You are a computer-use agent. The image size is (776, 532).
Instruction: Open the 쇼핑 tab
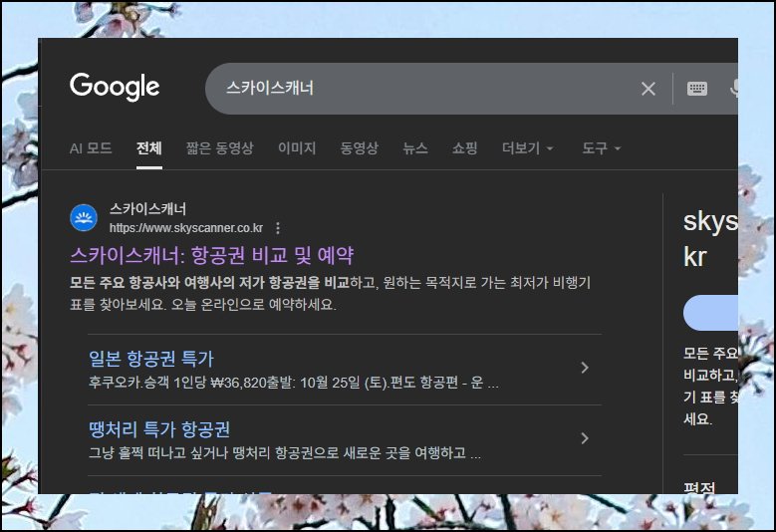click(465, 148)
